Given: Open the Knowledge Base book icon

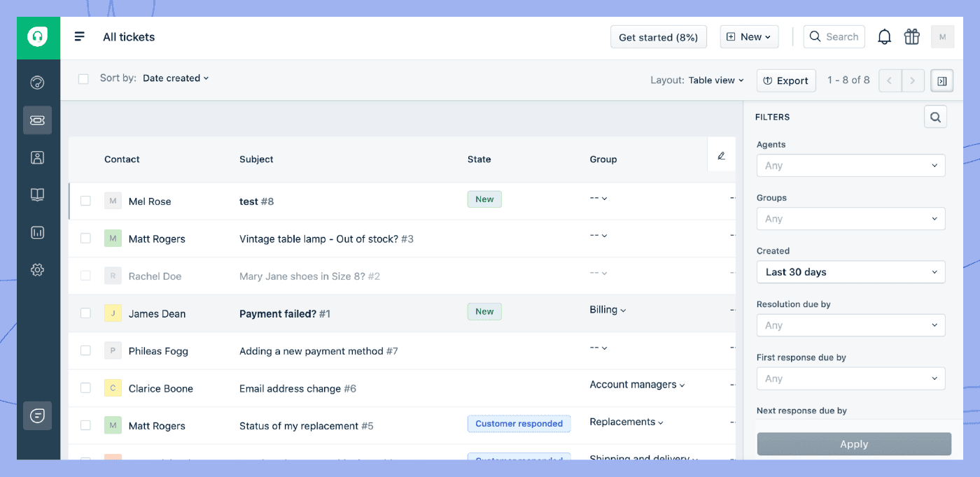Looking at the screenshot, I should pyautogui.click(x=37, y=194).
